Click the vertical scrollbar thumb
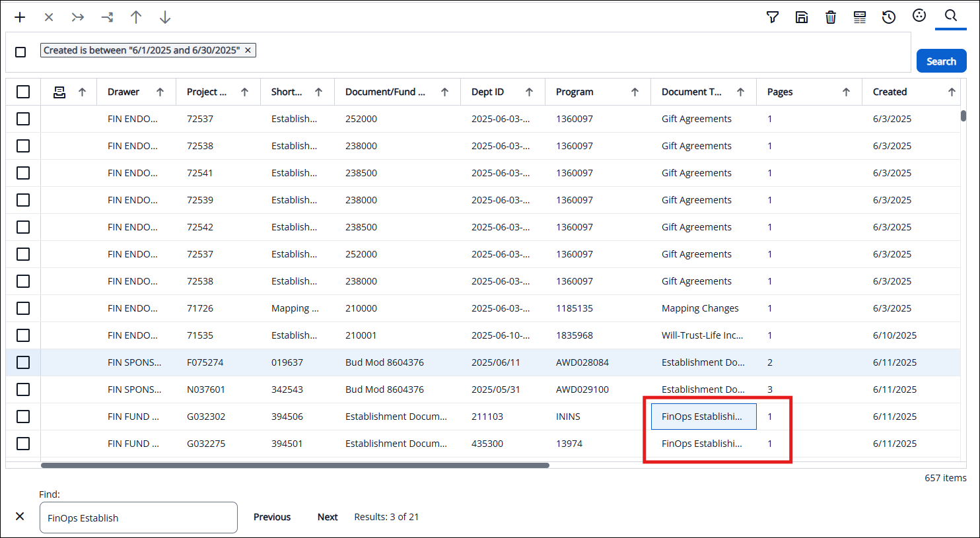 963,116
